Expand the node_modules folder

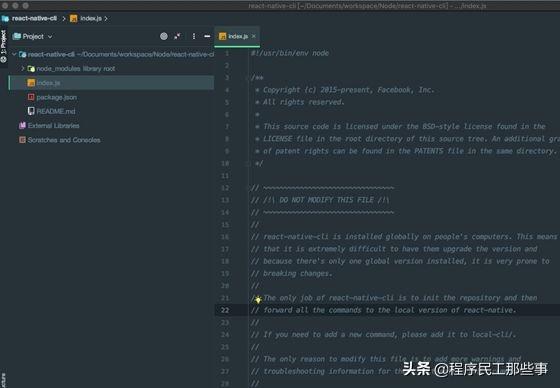coord(22,68)
